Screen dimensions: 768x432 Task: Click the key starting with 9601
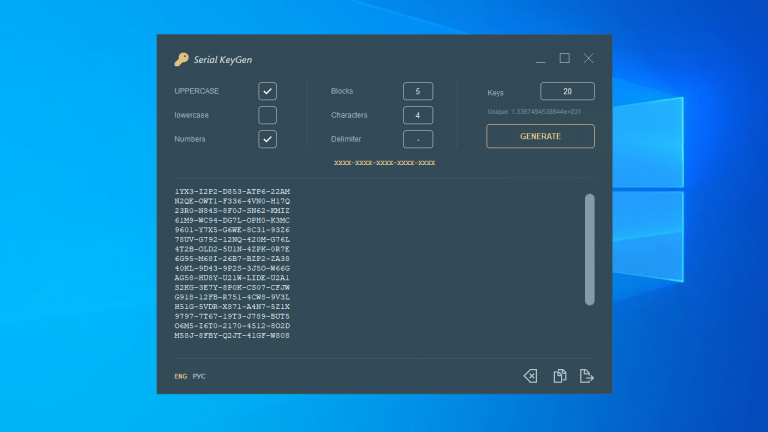(x=232, y=230)
